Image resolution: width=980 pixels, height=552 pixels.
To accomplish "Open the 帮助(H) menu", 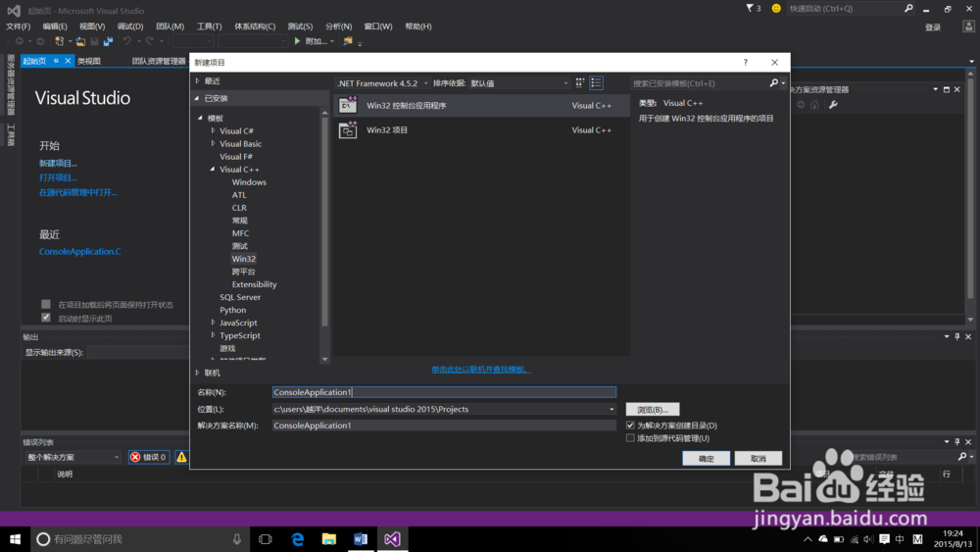I will point(418,26).
